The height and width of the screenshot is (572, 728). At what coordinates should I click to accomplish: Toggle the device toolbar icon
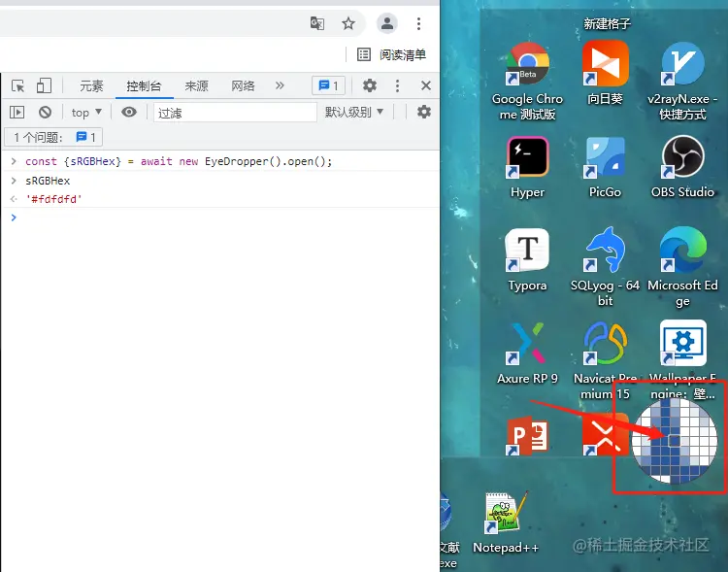tap(44, 86)
